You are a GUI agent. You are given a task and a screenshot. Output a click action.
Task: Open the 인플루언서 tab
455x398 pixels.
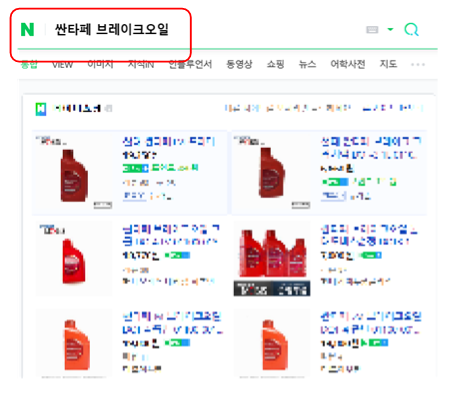coord(190,64)
